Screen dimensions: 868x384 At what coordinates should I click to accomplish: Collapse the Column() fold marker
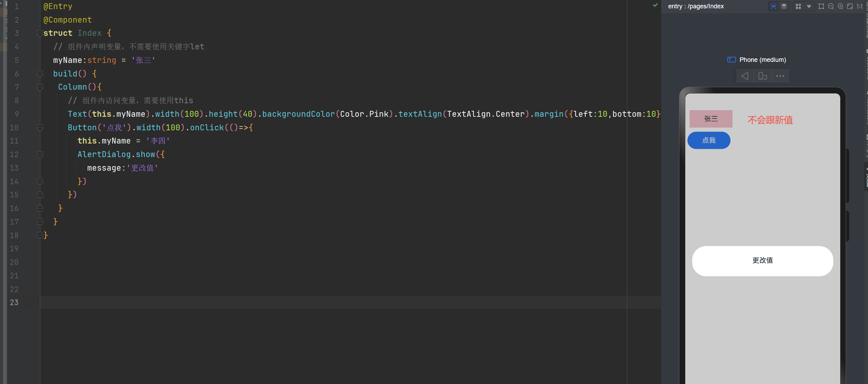coord(40,87)
